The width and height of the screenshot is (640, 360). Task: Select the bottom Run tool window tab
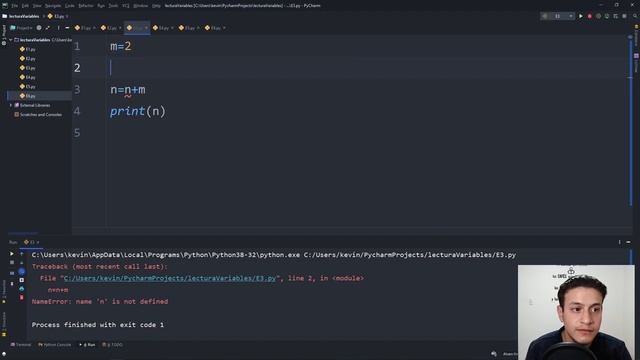(87, 344)
